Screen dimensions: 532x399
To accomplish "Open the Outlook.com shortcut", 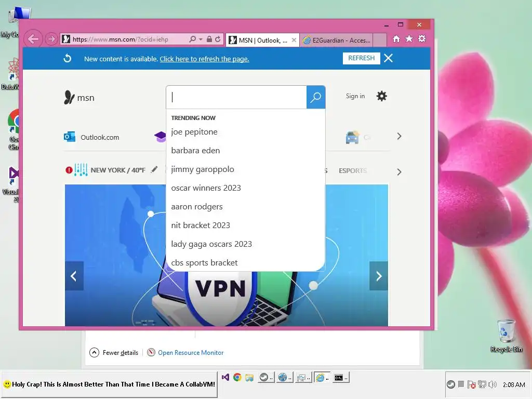I will (91, 137).
